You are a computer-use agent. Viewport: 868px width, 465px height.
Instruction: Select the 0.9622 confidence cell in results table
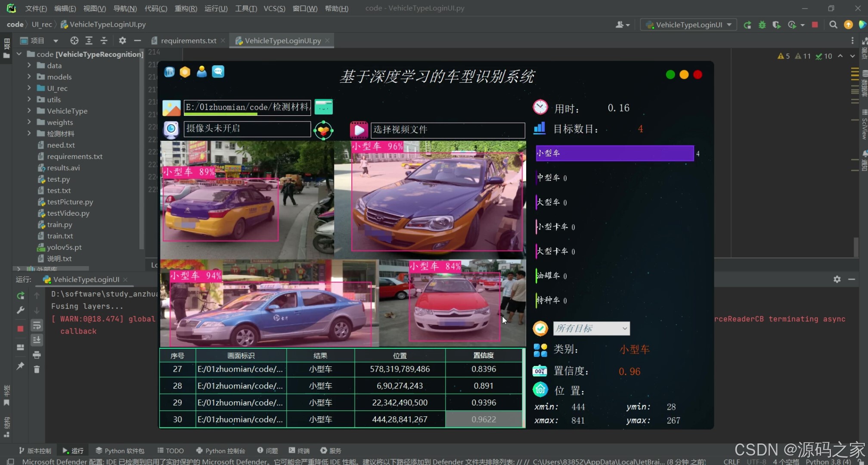click(x=484, y=419)
